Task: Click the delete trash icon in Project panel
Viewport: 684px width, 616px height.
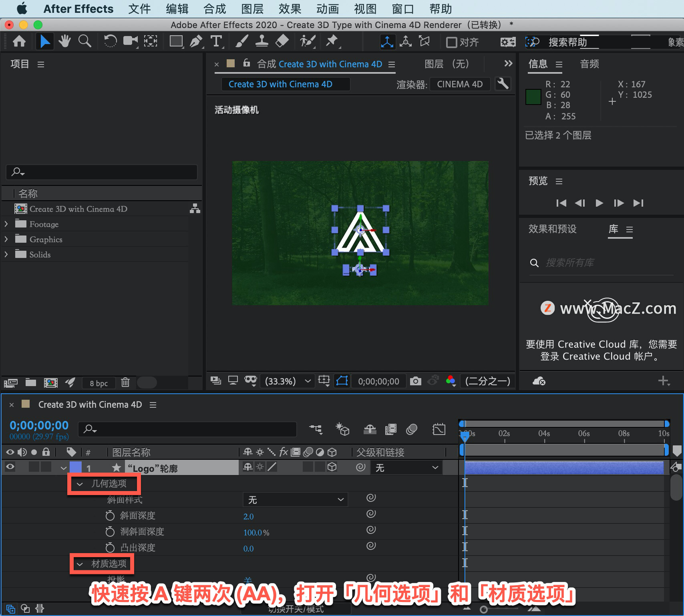Action: [x=125, y=382]
